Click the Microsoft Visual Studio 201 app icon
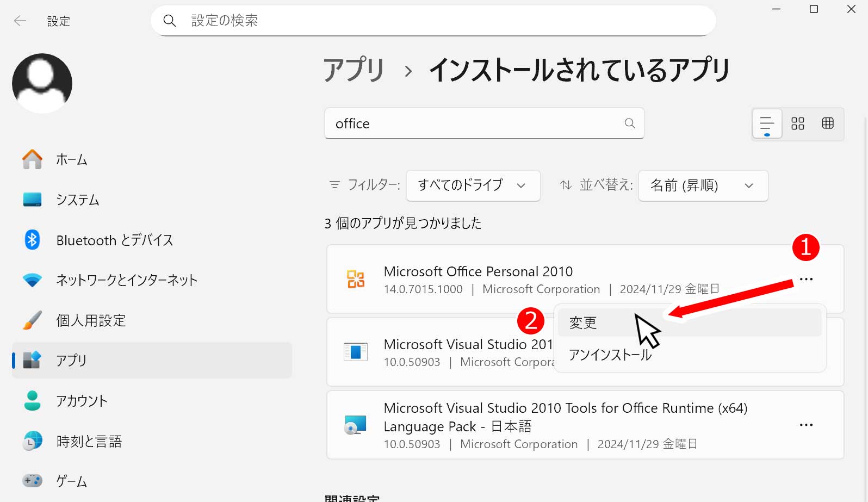Screen dimensions: 868x502 point(356,352)
